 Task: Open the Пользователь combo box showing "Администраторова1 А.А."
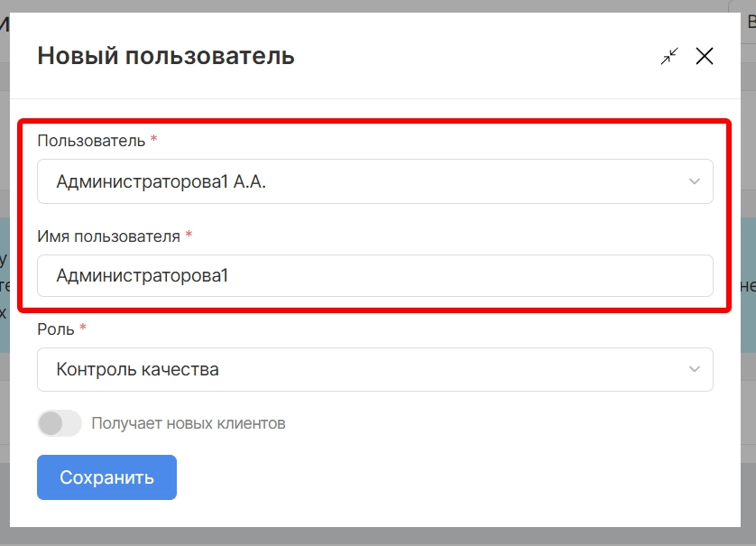pos(361,181)
